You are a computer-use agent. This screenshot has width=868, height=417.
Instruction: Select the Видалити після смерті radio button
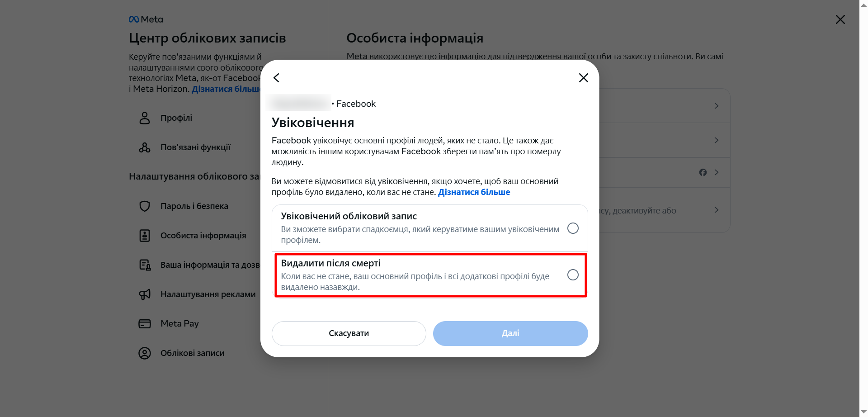click(573, 275)
